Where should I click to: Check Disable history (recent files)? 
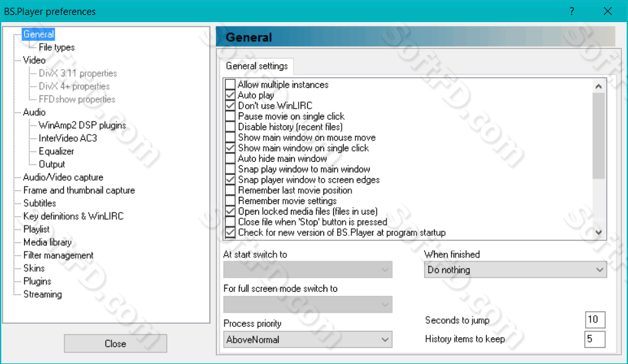point(230,127)
